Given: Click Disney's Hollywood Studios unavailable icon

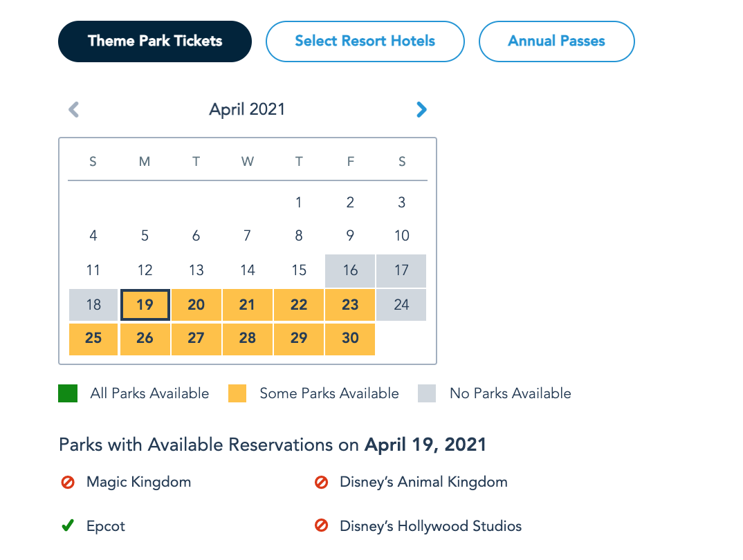Looking at the screenshot, I should tap(321, 526).
